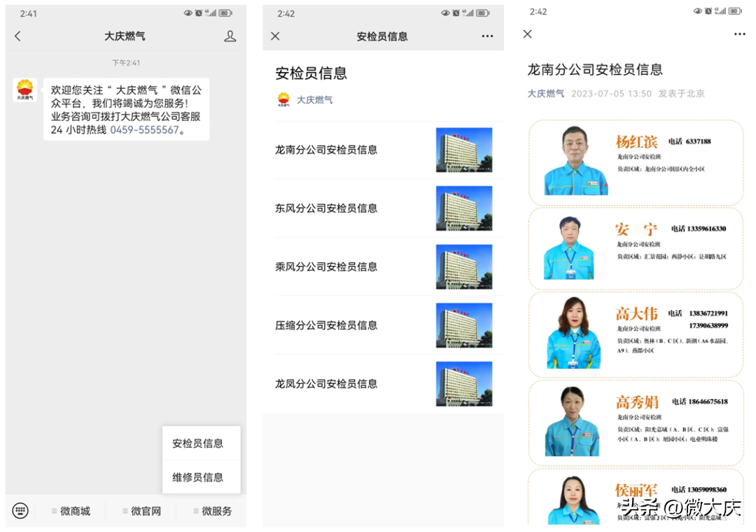Open the 大庆燃气 account profile icon
Image resolution: width=756 pixels, height=532 pixels.
coord(230,36)
